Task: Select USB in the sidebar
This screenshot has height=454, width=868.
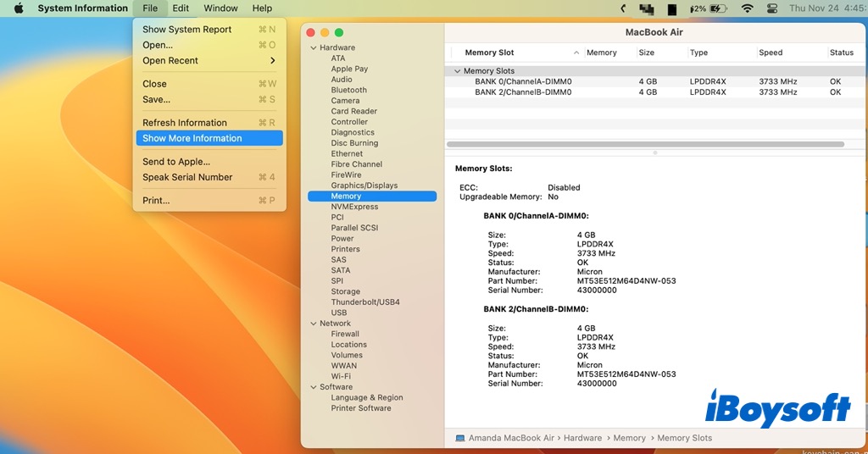Action: [x=339, y=313]
